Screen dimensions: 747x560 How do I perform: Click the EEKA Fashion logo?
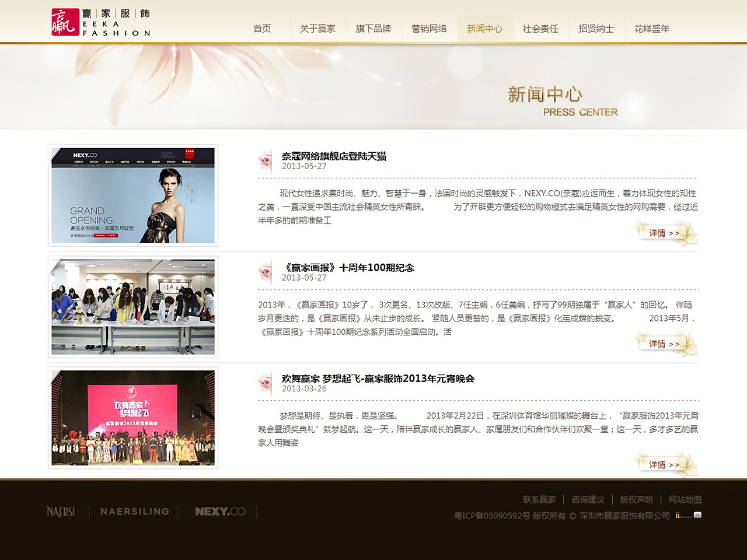(100, 22)
